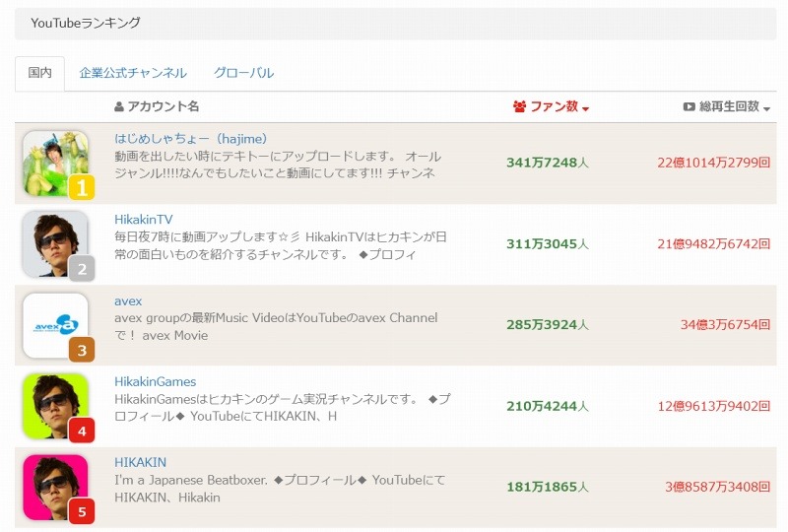788x532 pixels.
Task: Select fan count 311万3045人
Action: tap(548, 244)
